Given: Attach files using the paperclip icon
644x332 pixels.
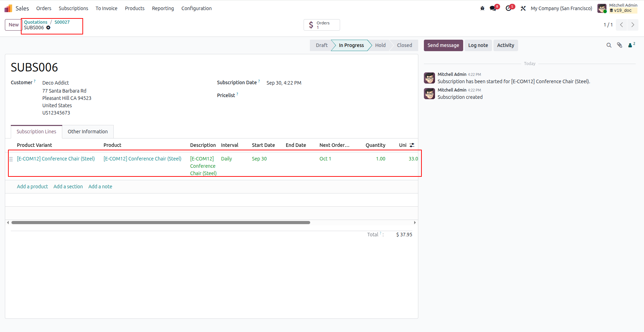Looking at the screenshot, I should [620, 45].
